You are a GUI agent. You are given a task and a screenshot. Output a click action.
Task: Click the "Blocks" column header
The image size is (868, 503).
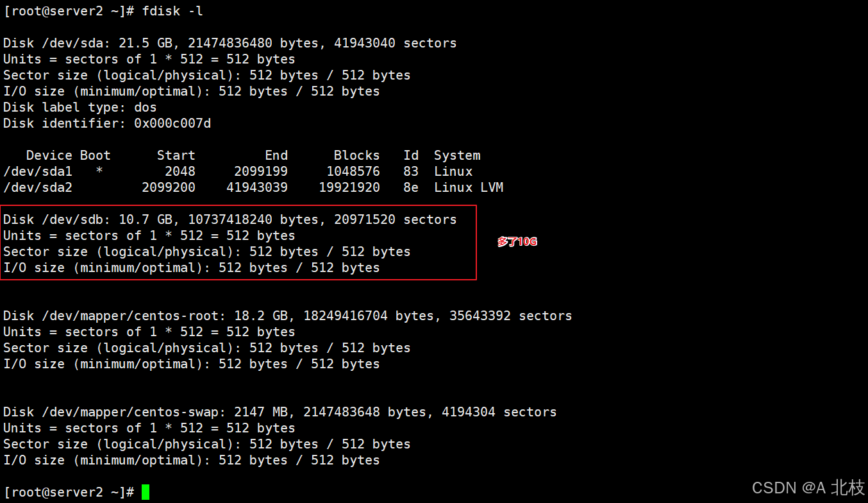pyautogui.click(x=357, y=155)
